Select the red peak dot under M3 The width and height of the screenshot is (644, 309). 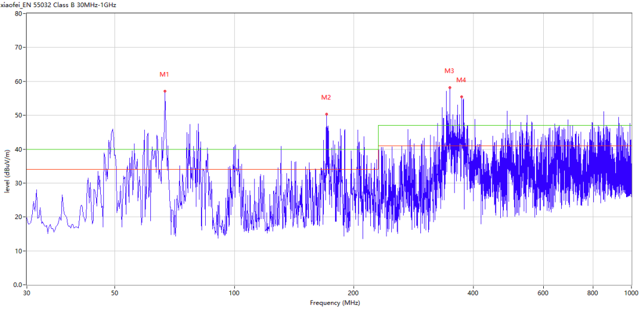pyautogui.click(x=450, y=88)
